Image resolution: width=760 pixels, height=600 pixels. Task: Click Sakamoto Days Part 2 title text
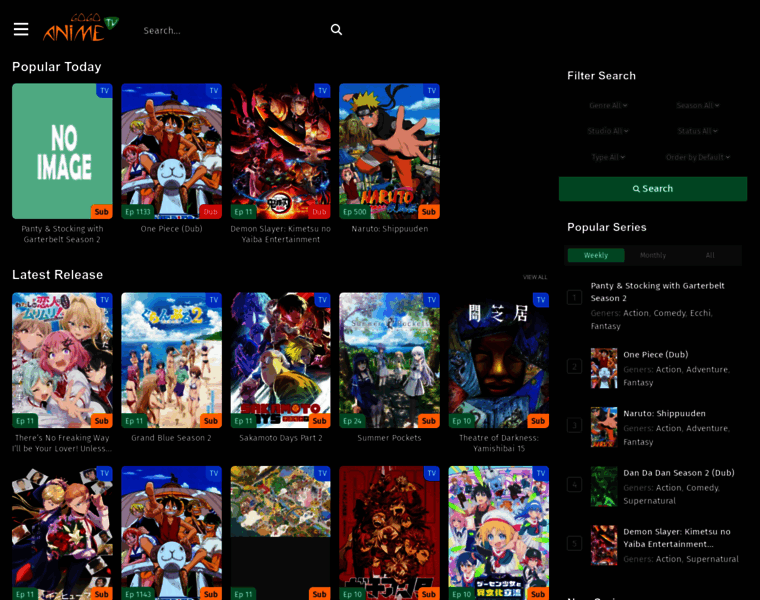pos(280,438)
